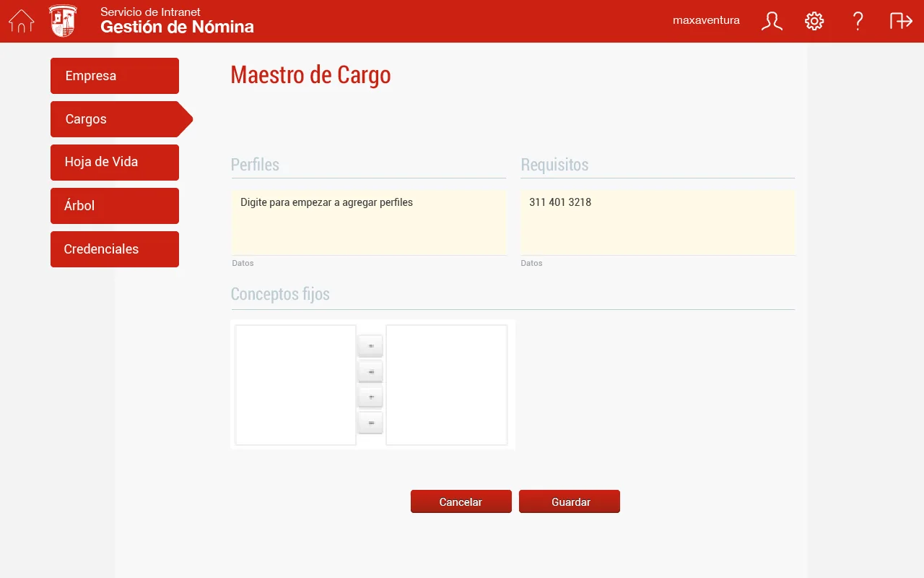Click the selected Conceptos fijos target list

pos(447,384)
